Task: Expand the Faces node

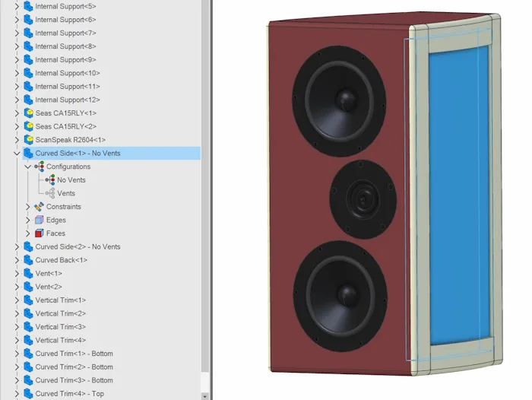Action: coord(28,233)
